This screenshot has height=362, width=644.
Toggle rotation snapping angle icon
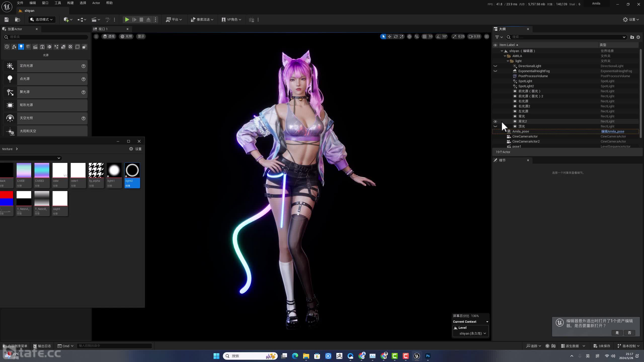coord(438,36)
